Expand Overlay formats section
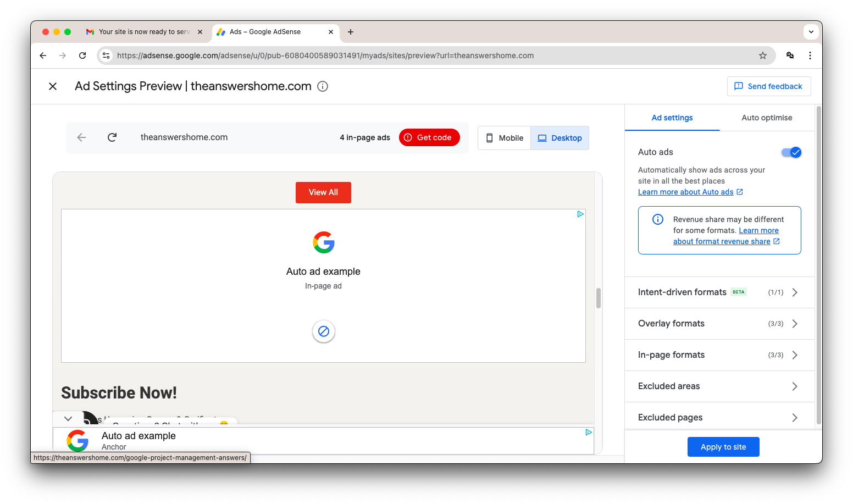The height and width of the screenshot is (504, 853). 719,324
